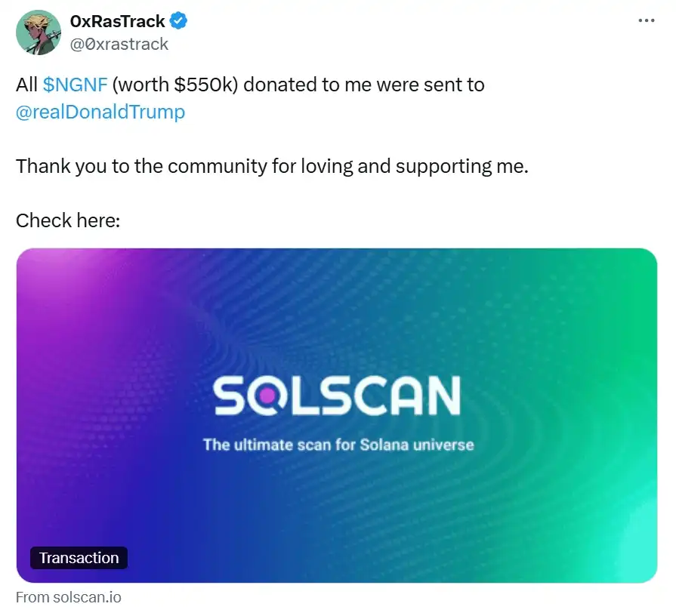The height and width of the screenshot is (616, 676).
Task: Click the Transaction label on the card
Action: 79,559
